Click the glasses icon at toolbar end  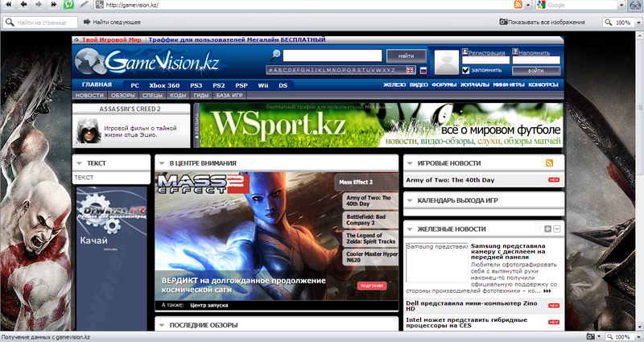tap(635, 5)
